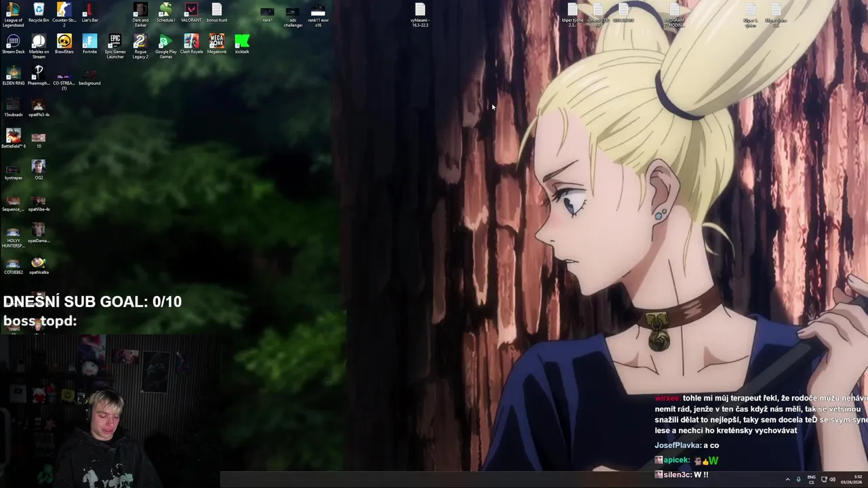Launch the Rogue Legacy 2 shortcut

[x=140, y=47]
